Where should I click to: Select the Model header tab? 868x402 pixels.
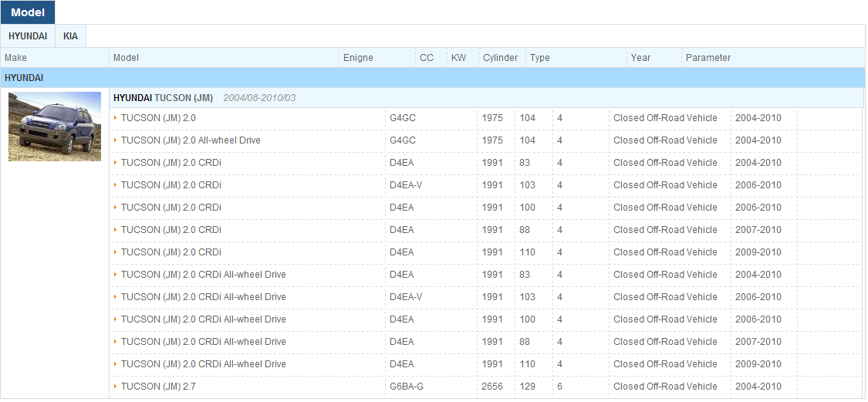pyautogui.click(x=28, y=12)
